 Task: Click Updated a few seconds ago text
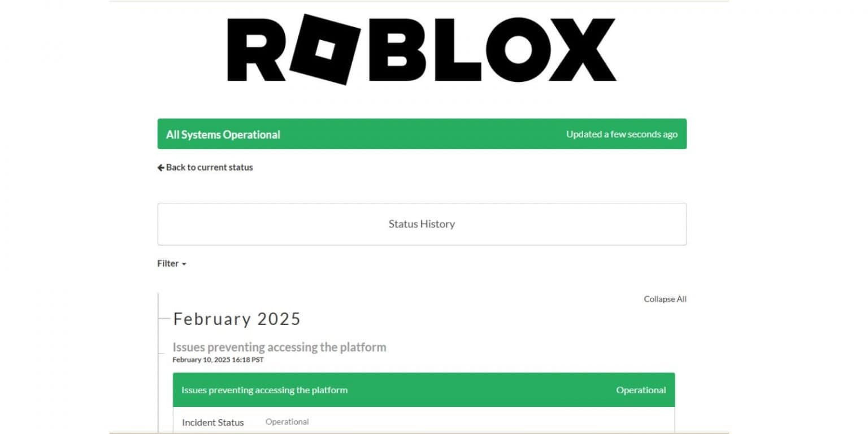click(x=620, y=134)
